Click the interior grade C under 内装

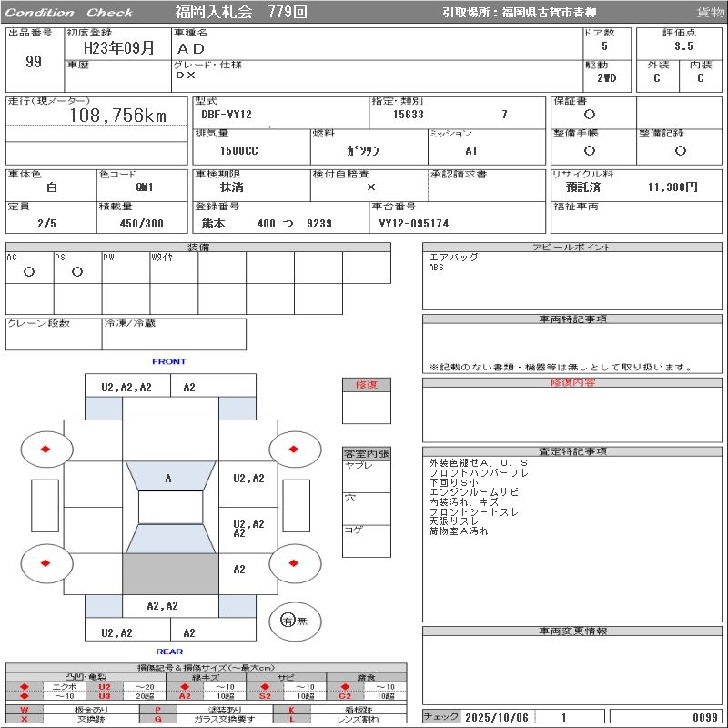(700, 78)
